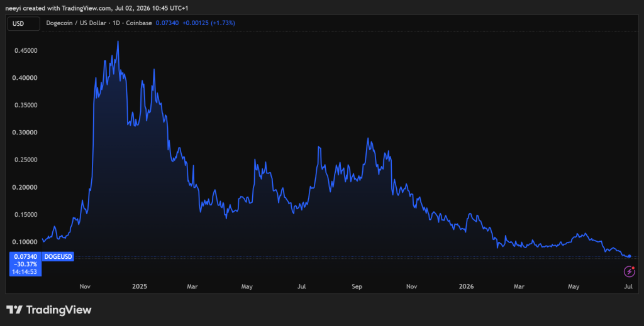Open the USD currency selector
This screenshot has height=326, width=644.
[23, 23]
